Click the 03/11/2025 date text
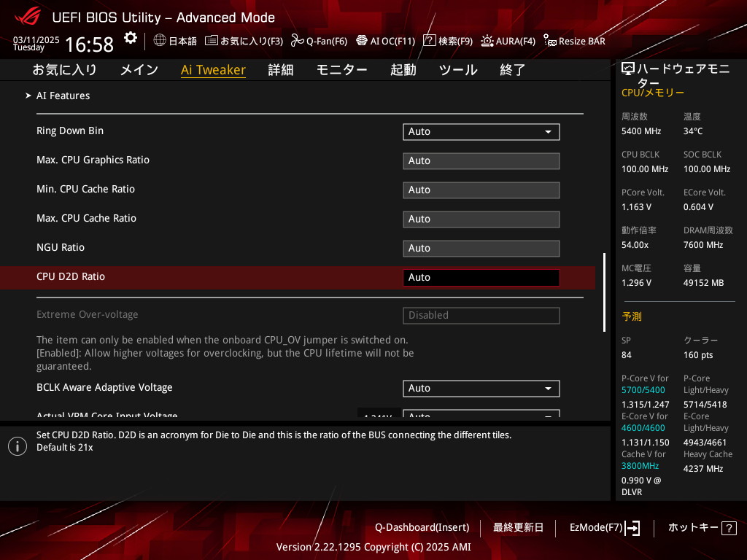Viewport: 747px width, 560px height. (x=36, y=39)
